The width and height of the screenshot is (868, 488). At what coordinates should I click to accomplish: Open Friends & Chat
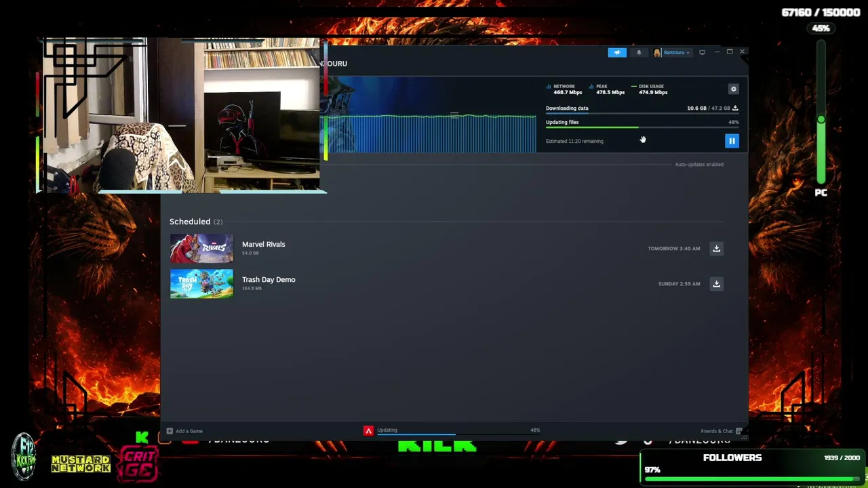[x=721, y=431]
